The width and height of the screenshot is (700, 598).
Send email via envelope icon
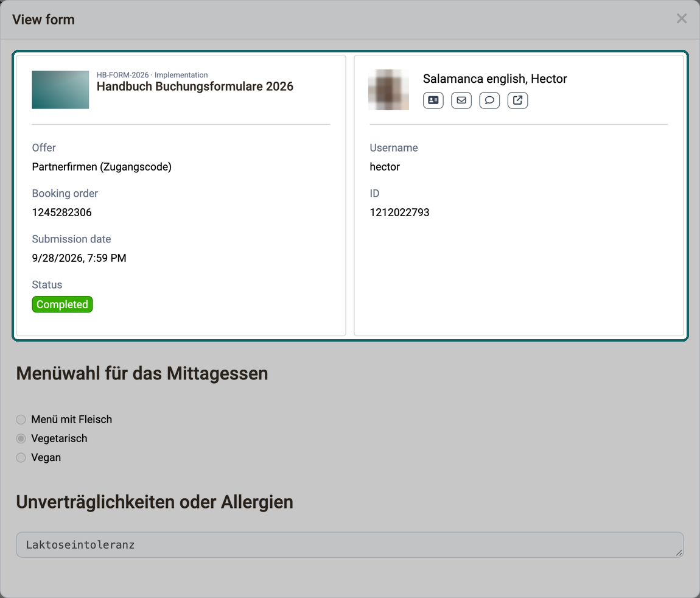[461, 100]
